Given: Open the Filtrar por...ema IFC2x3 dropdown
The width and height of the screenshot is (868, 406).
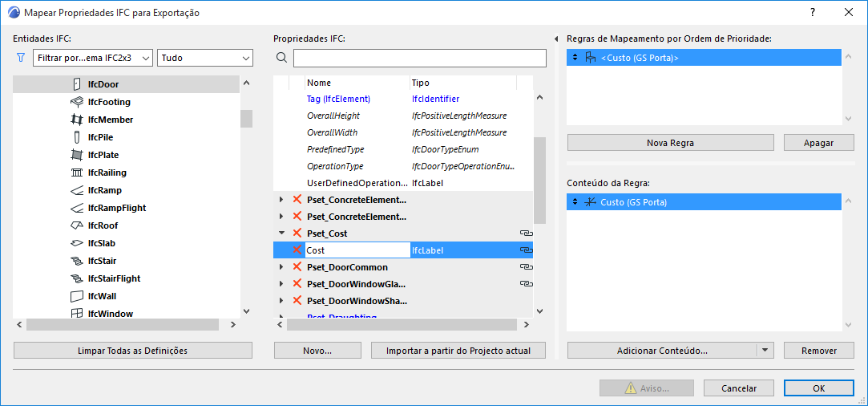Looking at the screenshot, I should (x=93, y=58).
